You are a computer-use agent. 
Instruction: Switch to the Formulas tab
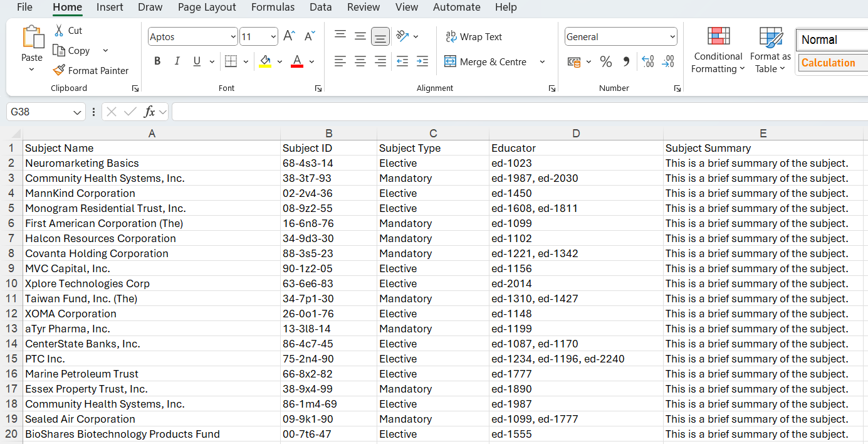(273, 8)
